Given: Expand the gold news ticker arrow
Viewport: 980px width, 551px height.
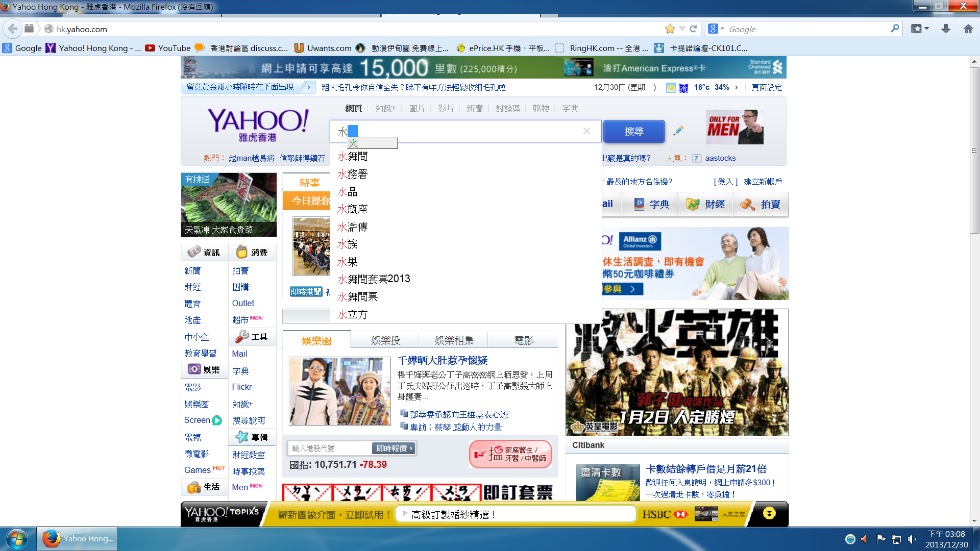Looking at the screenshot, I should pos(309,87).
